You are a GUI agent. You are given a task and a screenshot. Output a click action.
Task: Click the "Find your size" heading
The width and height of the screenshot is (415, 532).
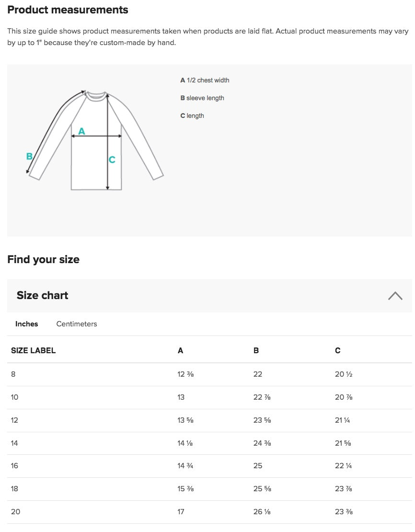coord(43,260)
